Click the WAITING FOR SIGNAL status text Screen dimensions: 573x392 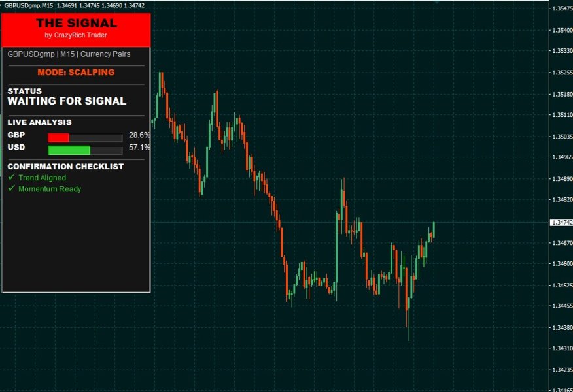point(67,101)
